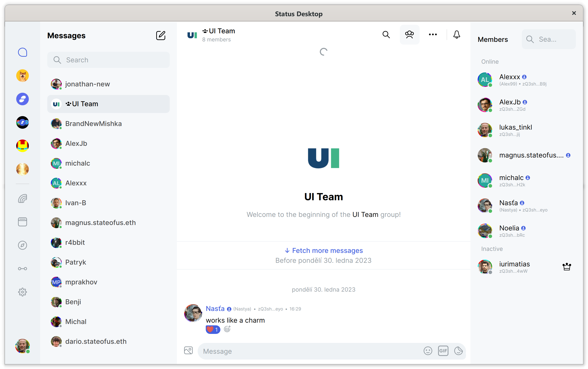Open the sticker picker icon
This screenshot has width=588, height=369.
(458, 351)
